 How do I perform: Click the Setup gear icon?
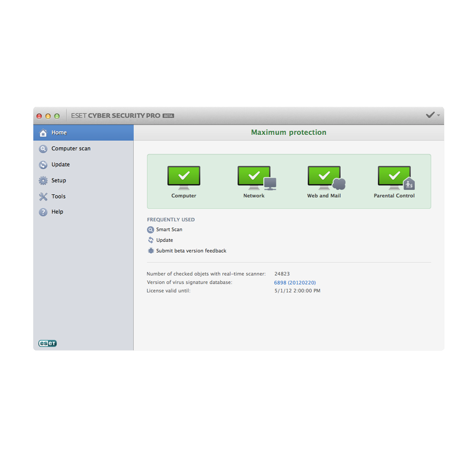pyautogui.click(x=43, y=180)
